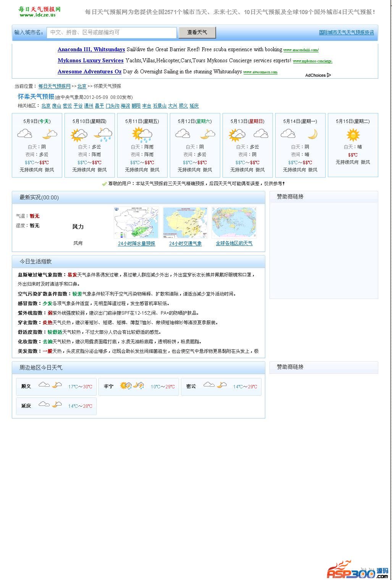Image resolution: width=392 pixels, height=580 pixels.
Task: Click the 怀柔天气预报 page title
Action: 36,97
